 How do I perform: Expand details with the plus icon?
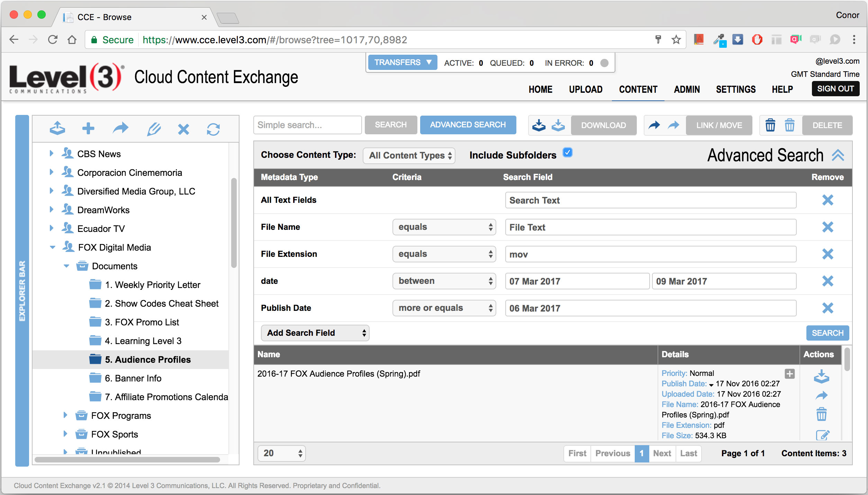[x=789, y=374]
